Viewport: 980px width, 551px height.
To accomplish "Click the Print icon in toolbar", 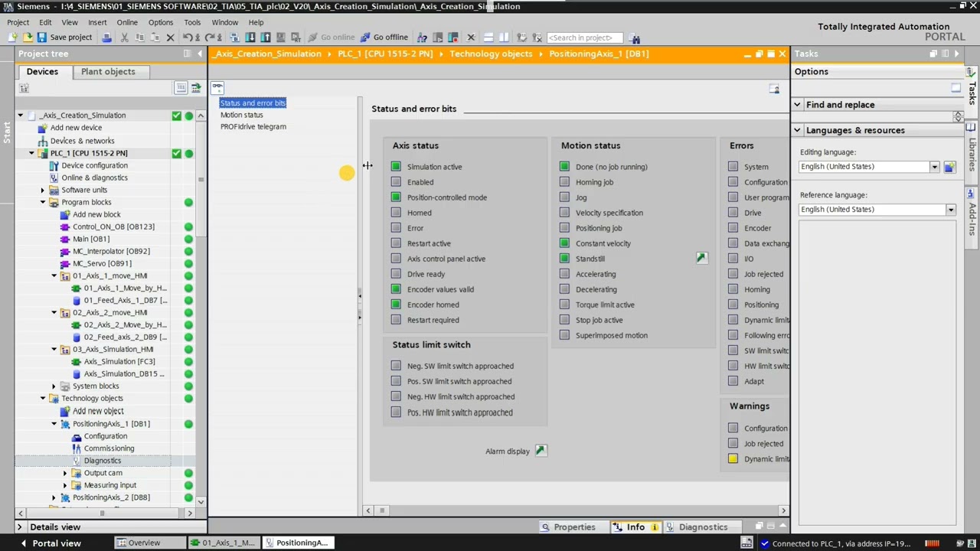I will (x=107, y=37).
